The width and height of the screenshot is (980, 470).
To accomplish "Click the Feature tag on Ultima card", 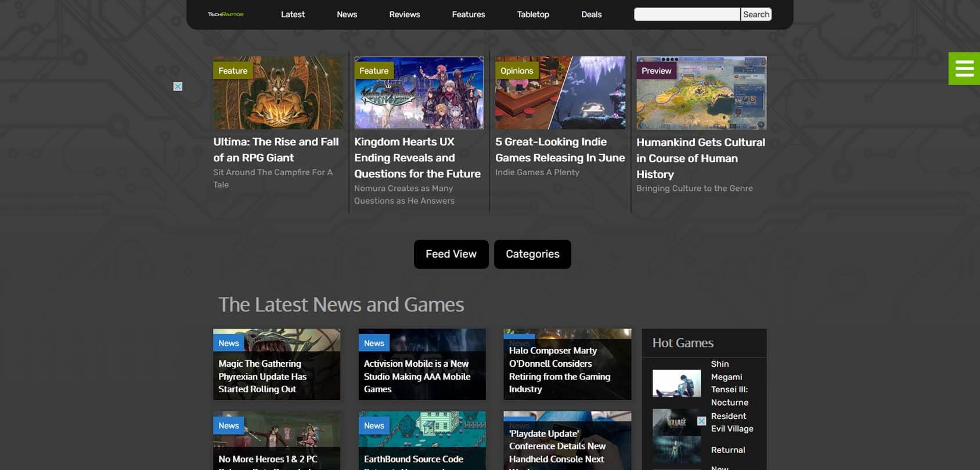I will [x=233, y=71].
